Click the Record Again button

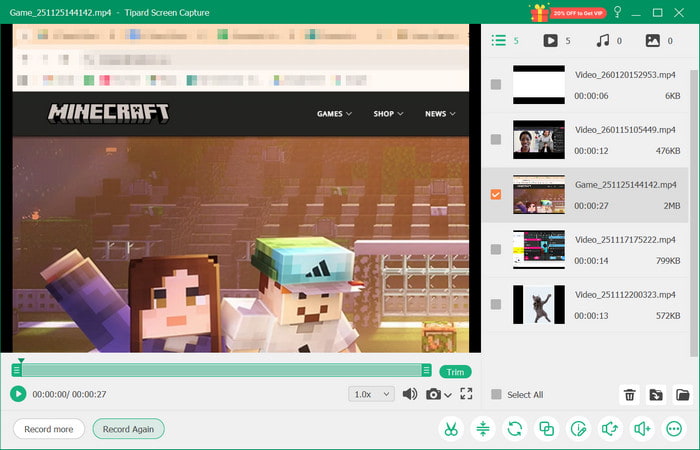(128, 429)
